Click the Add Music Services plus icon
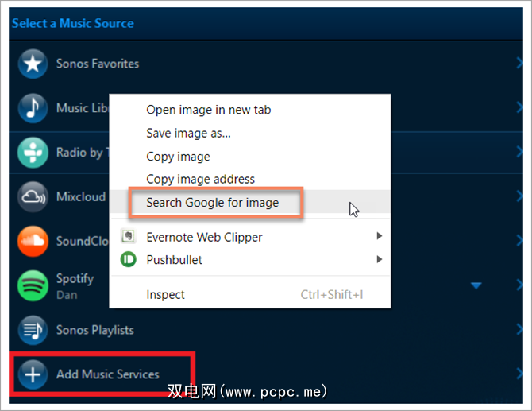Image resolution: width=532 pixels, height=411 pixels. pos(33,374)
